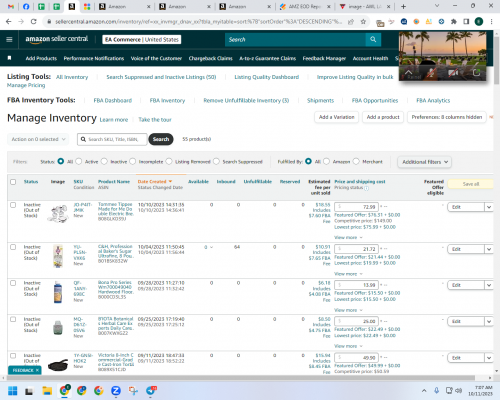Open a new browser tab

pyautogui.click(x=403, y=6)
